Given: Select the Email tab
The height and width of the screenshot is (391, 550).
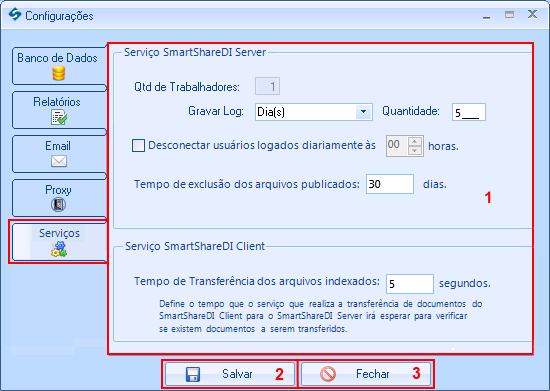Looking at the screenshot, I should pyautogui.click(x=59, y=154).
